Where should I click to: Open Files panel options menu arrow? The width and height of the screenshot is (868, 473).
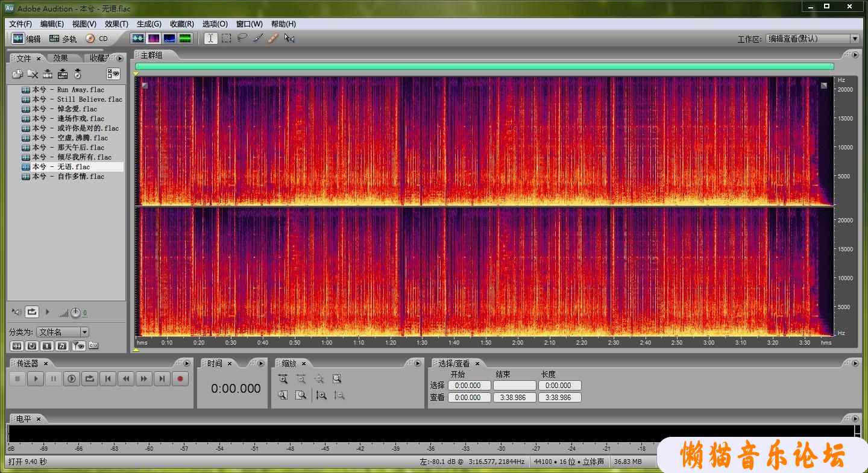click(120, 58)
